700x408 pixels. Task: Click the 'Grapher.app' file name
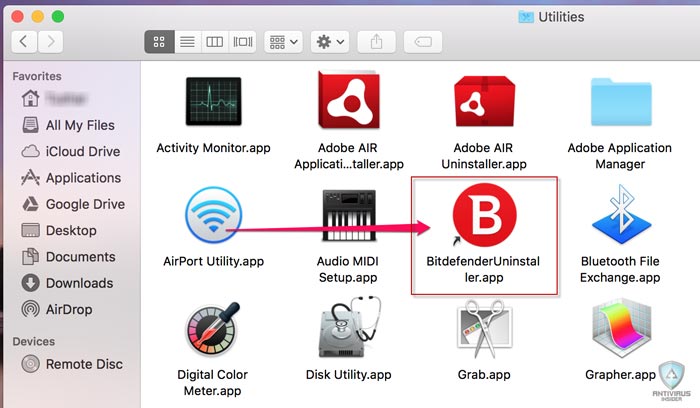tap(621, 375)
